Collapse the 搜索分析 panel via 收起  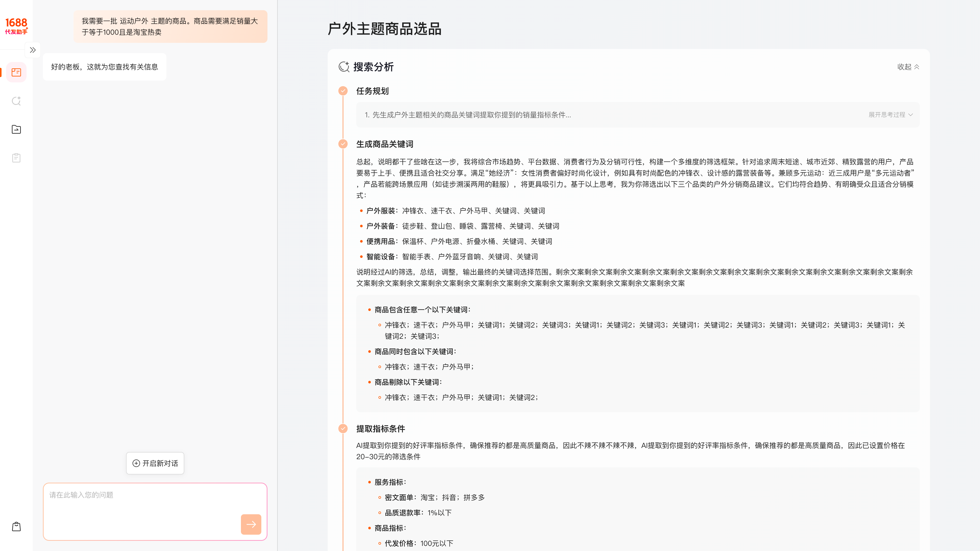(908, 67)
